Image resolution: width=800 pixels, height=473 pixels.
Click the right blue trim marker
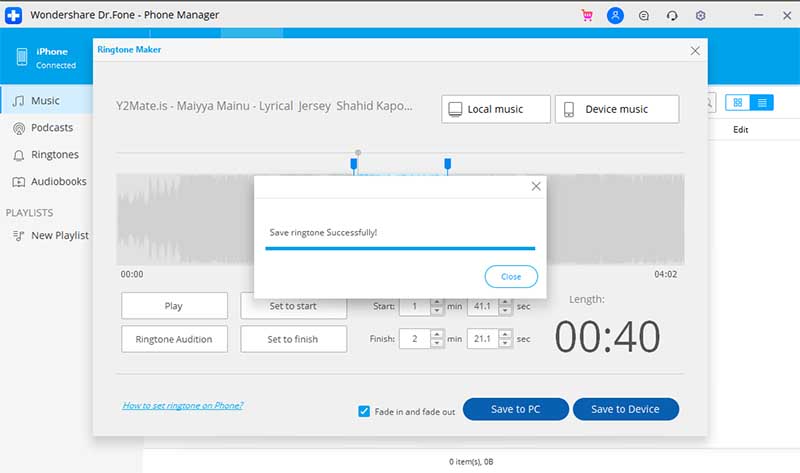[x=447, y=164]
